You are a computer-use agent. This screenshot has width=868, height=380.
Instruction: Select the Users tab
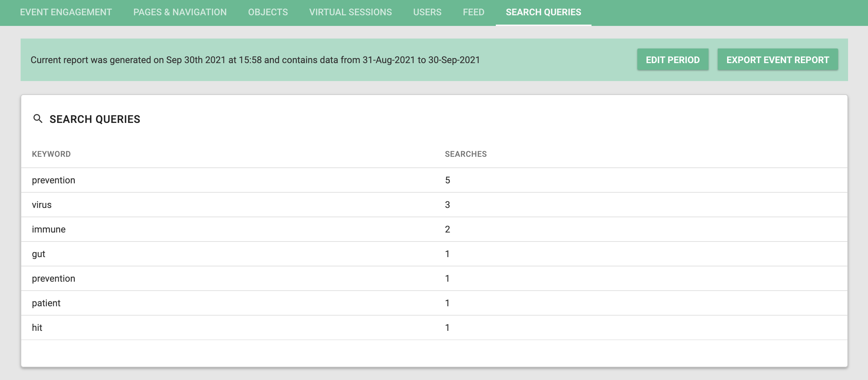(x=427, y=12)
